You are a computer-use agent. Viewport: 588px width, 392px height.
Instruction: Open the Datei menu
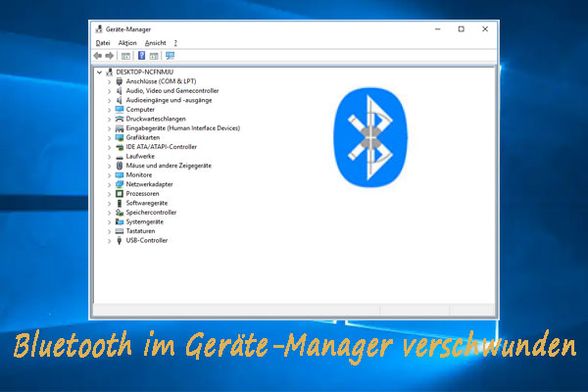pos(103,43)
